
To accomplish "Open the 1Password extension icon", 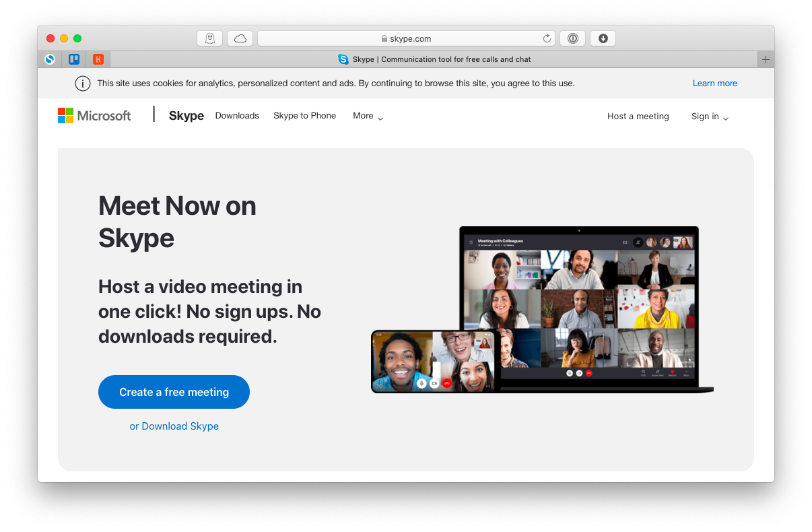I will (x=572, y=38).
